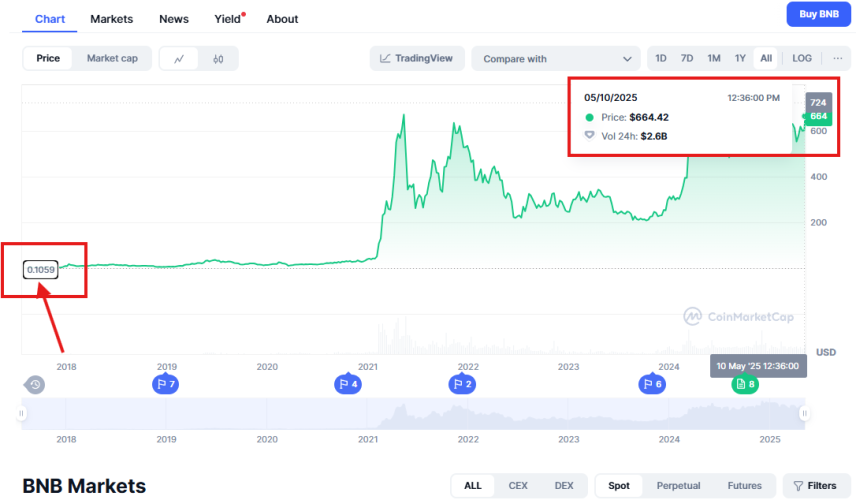Open the event flag marker labeled 4
This screenshot has height=500, width=856.
pos(348,384)
